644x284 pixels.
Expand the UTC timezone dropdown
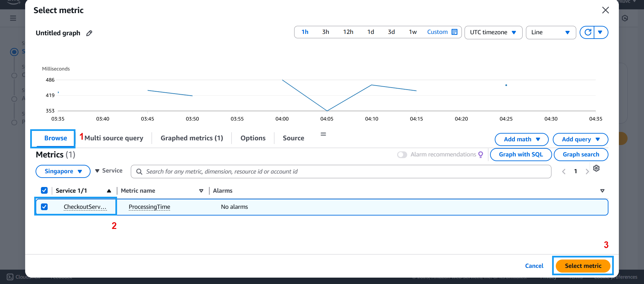[493, 32]
